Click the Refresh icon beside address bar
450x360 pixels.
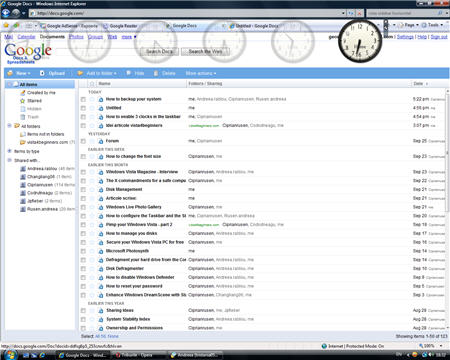[351, 13]
